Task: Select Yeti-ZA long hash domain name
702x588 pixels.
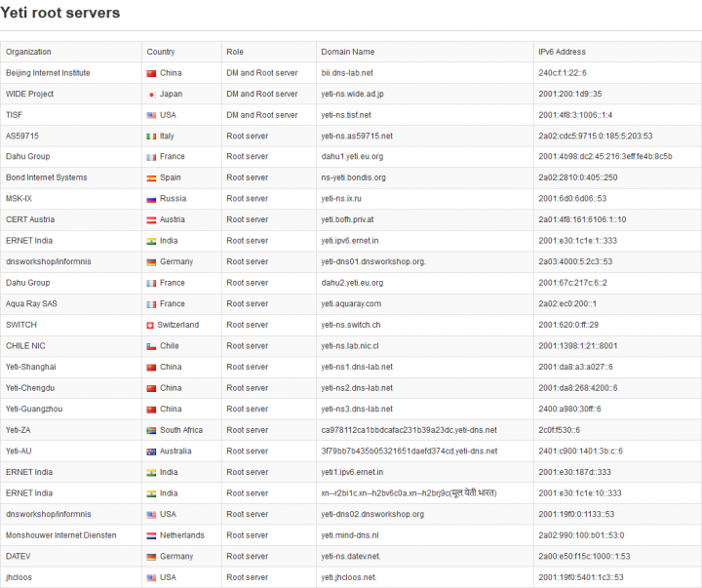Action: (x=409, y=430)
